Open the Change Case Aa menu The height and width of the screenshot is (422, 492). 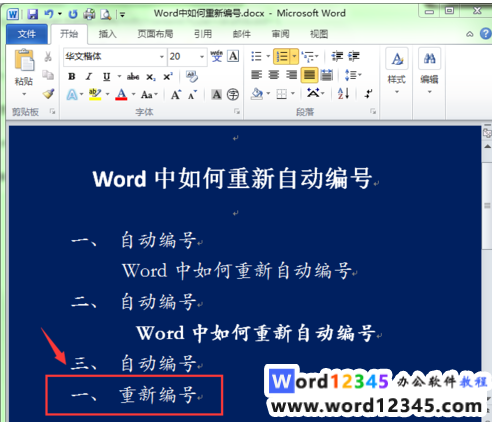click(149, 95)
